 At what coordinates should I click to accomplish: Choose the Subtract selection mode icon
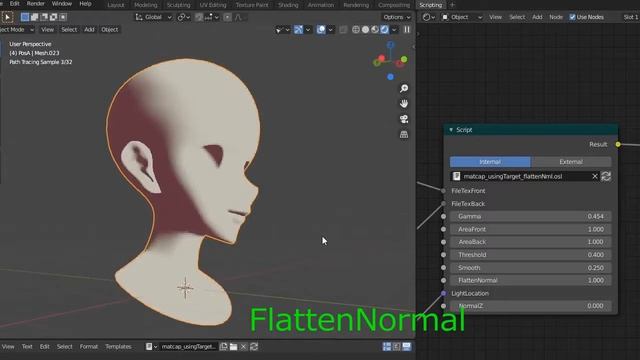coord(44,17)
